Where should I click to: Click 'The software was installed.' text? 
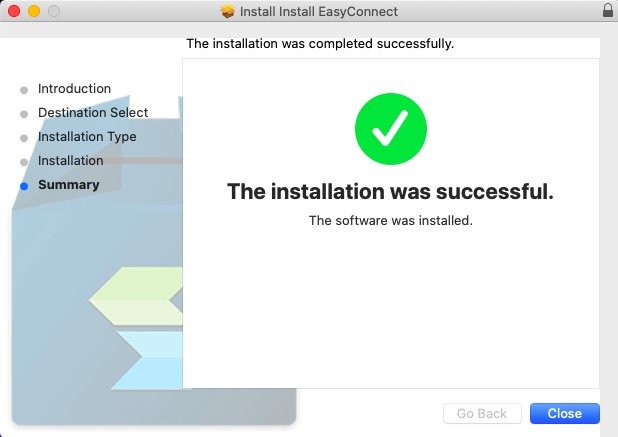(391, 220)
